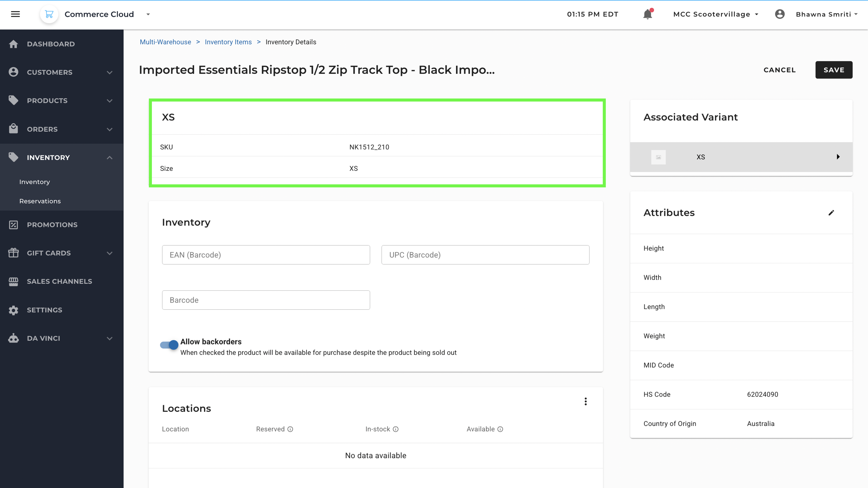Image resolution: width=868 pixels, height=488 pixels.
Task: Click the Save button
Action: coord(833,70)
